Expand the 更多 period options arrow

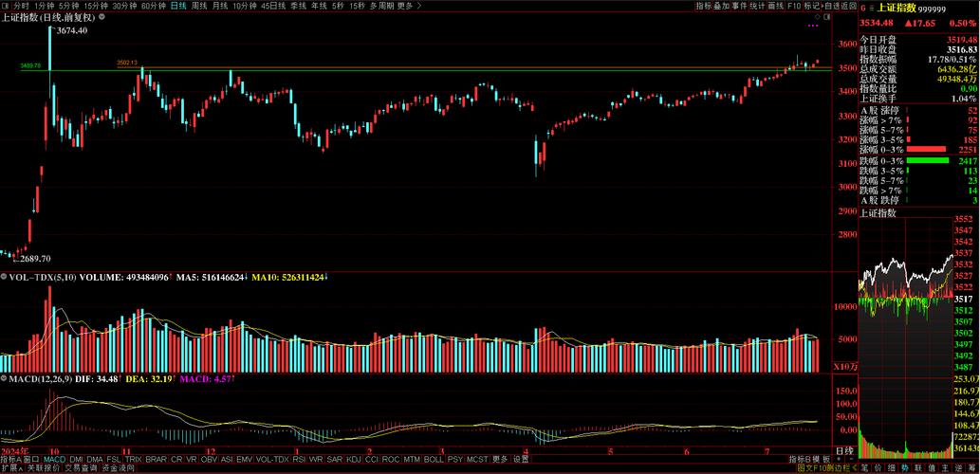click(x=421, y=6)
